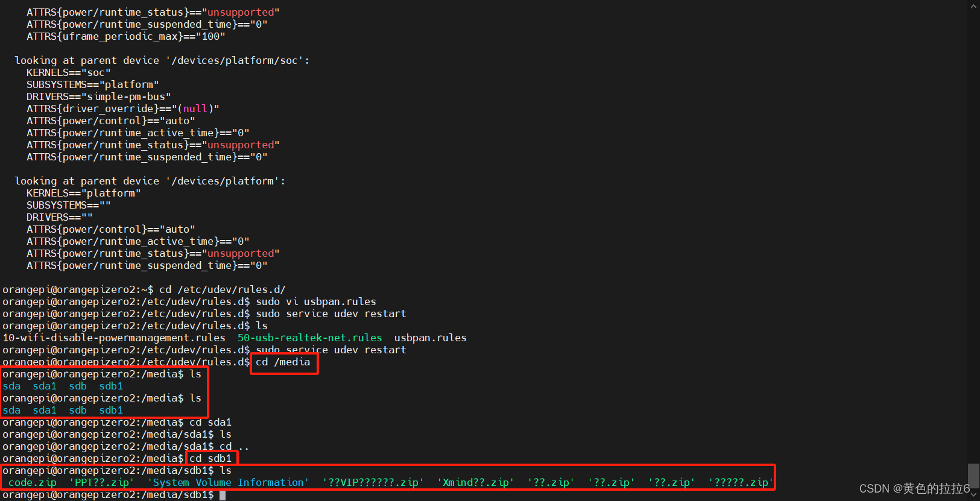Click line 'ATTRS{driver_override}=="(null)"'
Viewport: 980px width, 501px height.
pos(123,109)
